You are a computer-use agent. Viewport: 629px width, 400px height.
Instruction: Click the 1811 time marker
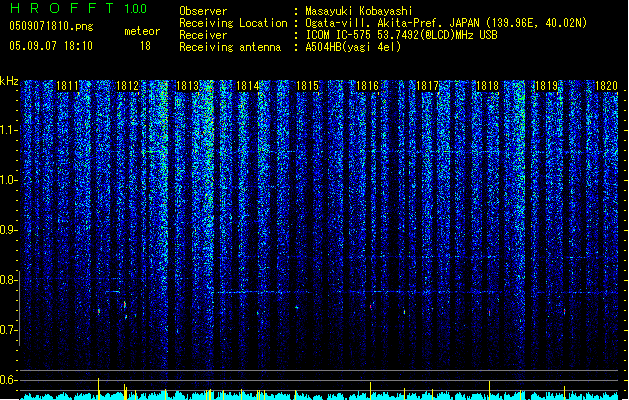(x=67, y=86)
